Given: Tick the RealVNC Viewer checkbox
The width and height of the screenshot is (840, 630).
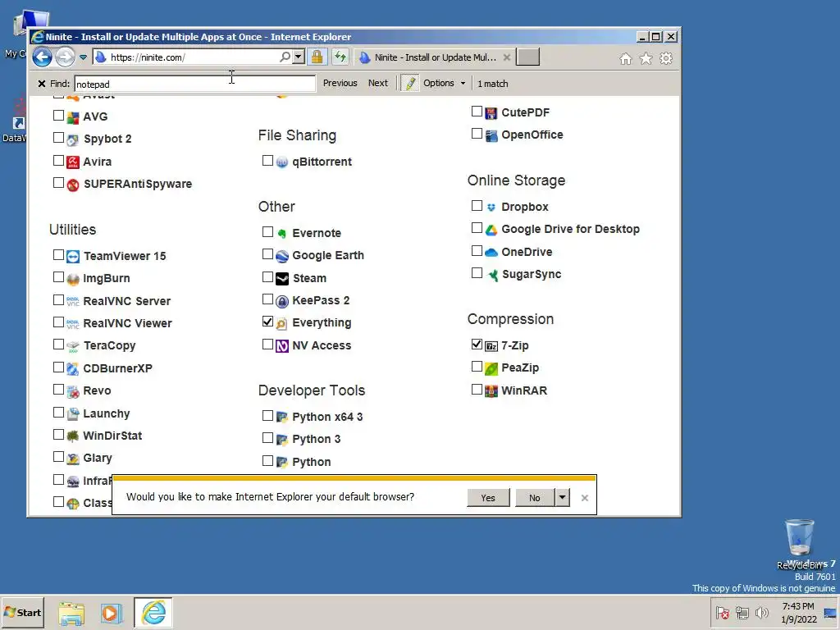Looking at the screenshot, I should (59, 322).
